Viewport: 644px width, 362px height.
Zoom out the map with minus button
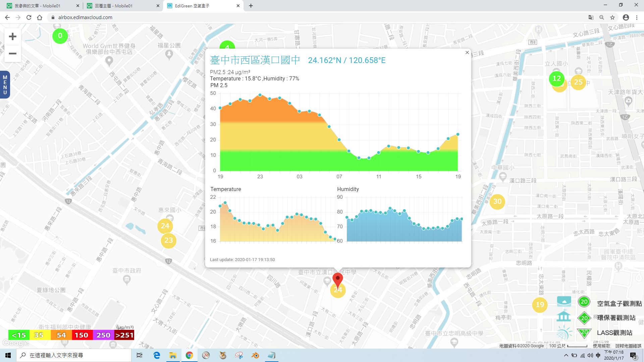12,54
